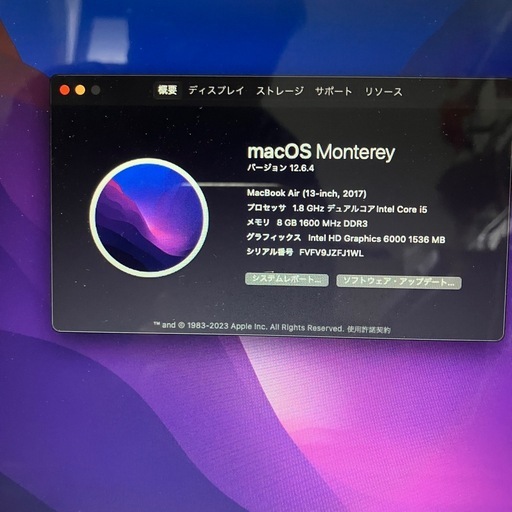
Task: Open システムレポート button
Action: click(x=287, y=279)
